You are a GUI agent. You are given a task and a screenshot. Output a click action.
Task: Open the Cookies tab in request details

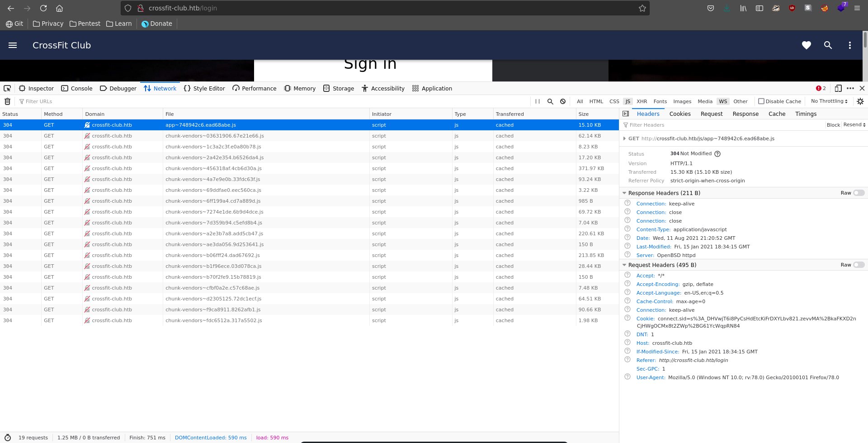pyautogui.click(x=679, y=114)
